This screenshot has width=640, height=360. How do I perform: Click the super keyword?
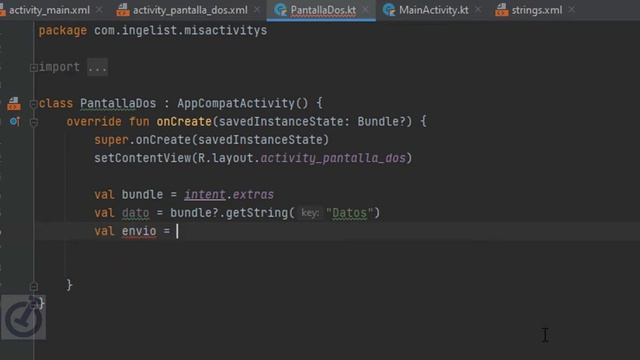[x=111, y=140]
